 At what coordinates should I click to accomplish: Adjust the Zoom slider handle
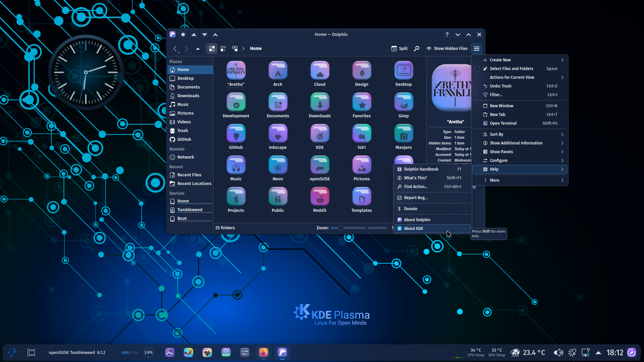click(340, 228)
